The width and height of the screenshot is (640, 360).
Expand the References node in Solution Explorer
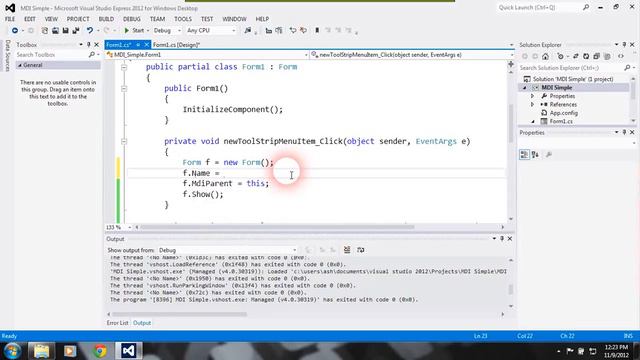tap(532, 104)
